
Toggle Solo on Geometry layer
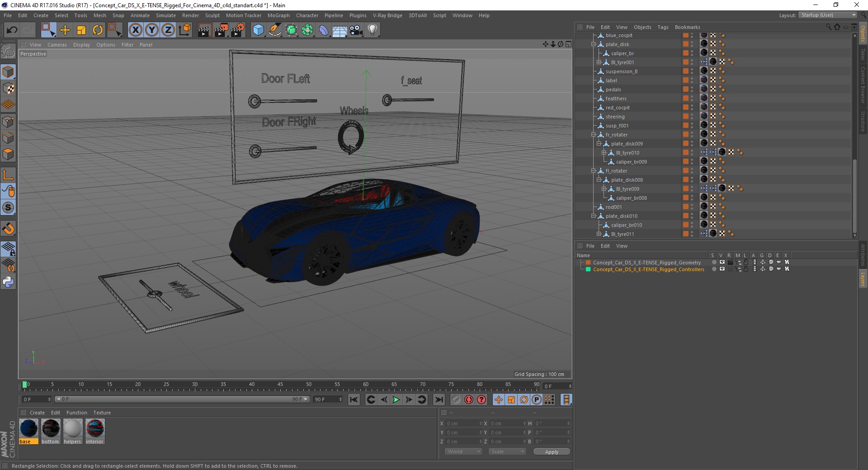(x=714, y=262)
